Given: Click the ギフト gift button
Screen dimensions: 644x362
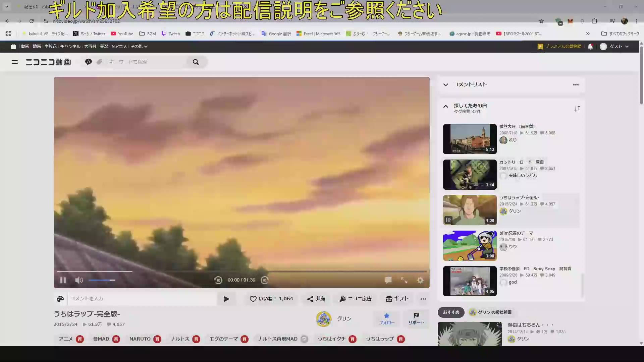Looking at the screenshot, I should click(397, 299).
